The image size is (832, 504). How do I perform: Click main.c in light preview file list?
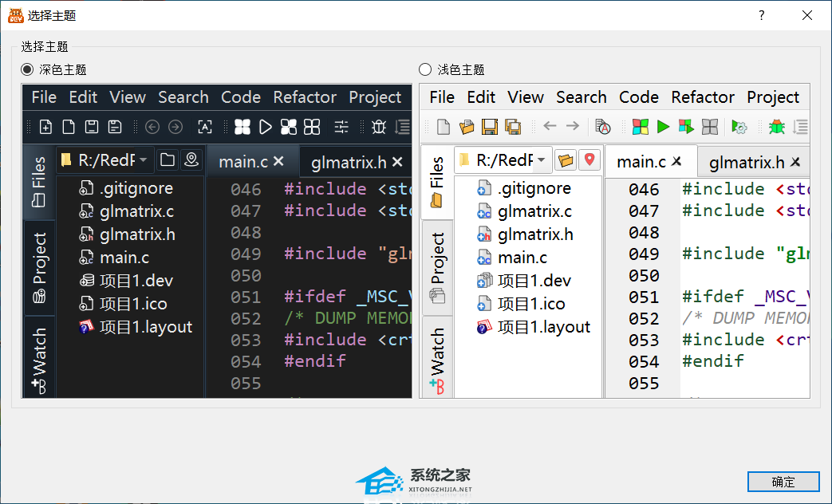tap(512, 258)
